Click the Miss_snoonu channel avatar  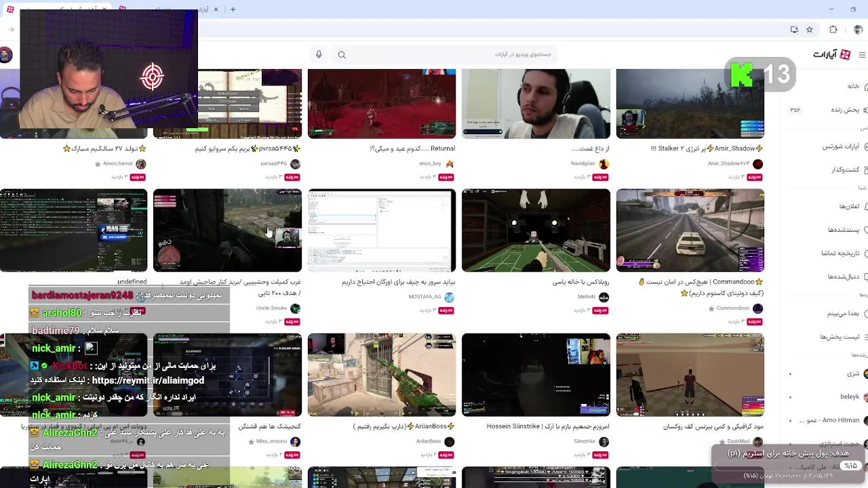pos(295,441)
